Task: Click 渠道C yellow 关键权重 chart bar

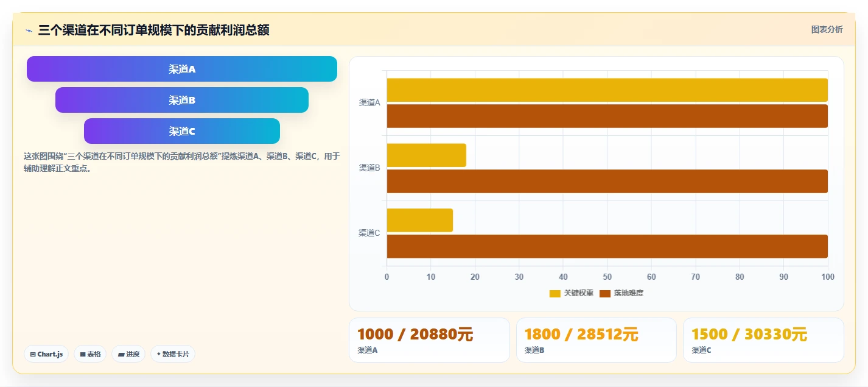Action: click(419, 220)
